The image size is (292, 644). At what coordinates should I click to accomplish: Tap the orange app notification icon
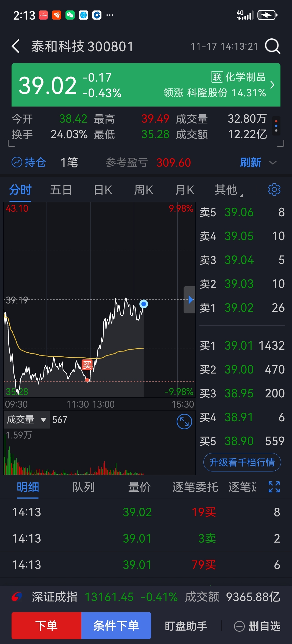point(57,15)
